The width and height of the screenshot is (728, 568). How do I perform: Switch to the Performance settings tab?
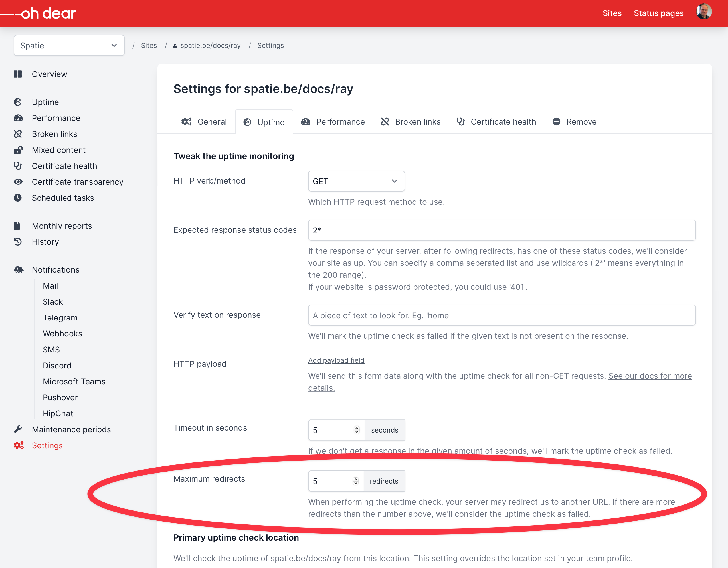[x=333, y=122]
